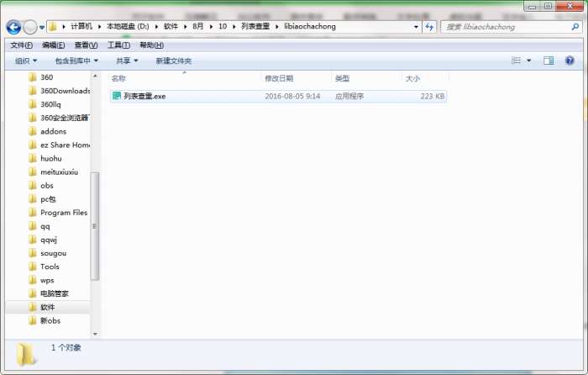This screenshot has height=375, width=588.
Task: Sort by the 名称 column header
Action: tap(118, 78)
